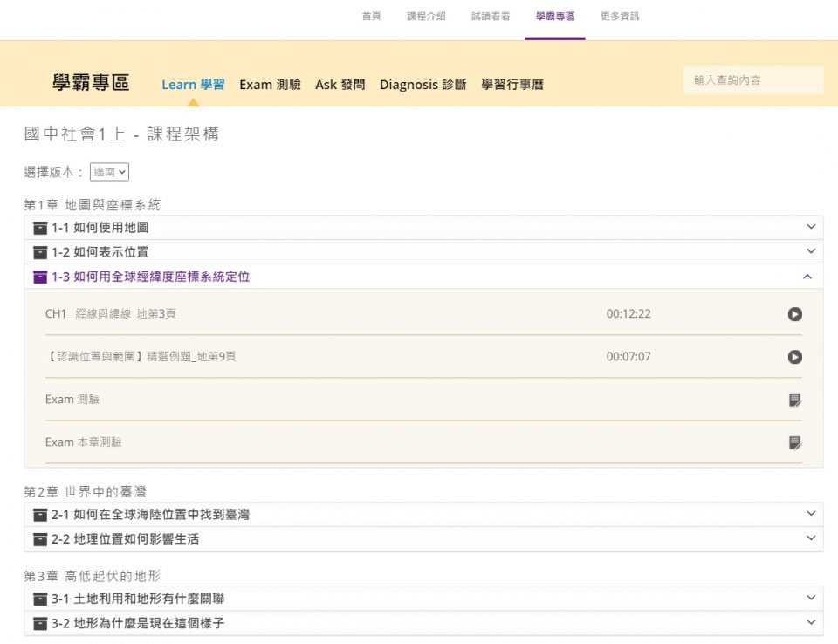Open the Ask 發問 tab
Screen dimensions: 838x644
point(340,85)
